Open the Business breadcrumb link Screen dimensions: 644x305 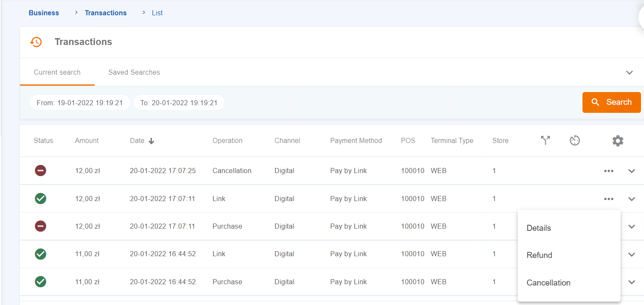click(x=44, y=13)
